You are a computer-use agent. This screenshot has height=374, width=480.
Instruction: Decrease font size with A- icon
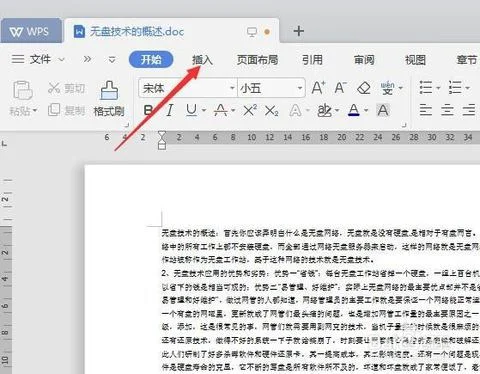340,88
